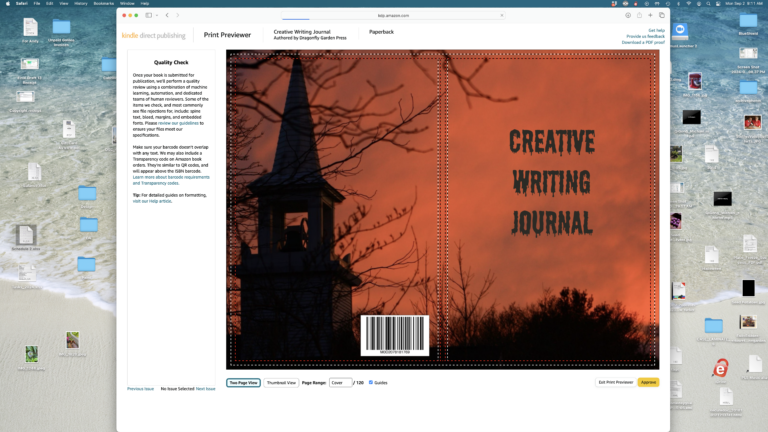
Task: Click the Next Issue link
Action: click(x=205, y=388)
